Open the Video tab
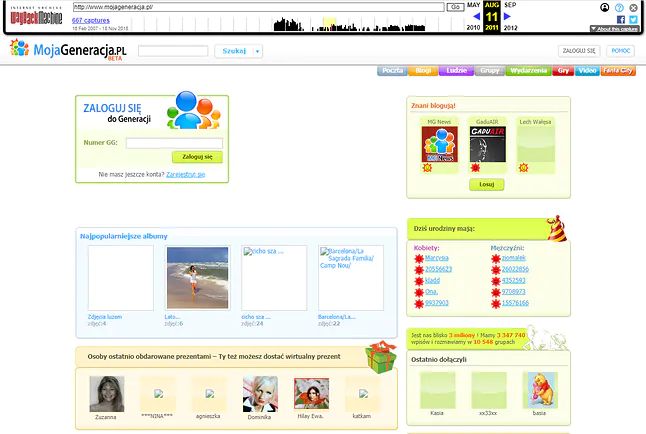This screenshot has height=434, width=646. [587, 70]
